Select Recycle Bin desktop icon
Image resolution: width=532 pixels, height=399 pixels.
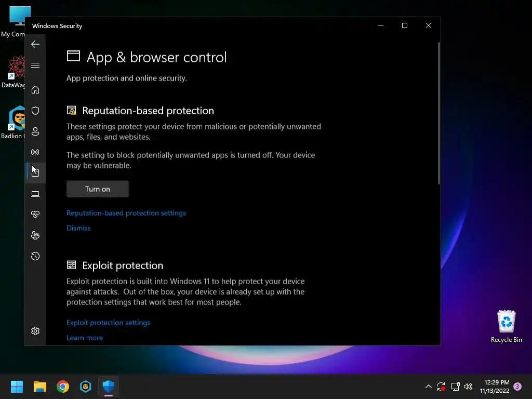pyautogui.click(x=506, y=326)
